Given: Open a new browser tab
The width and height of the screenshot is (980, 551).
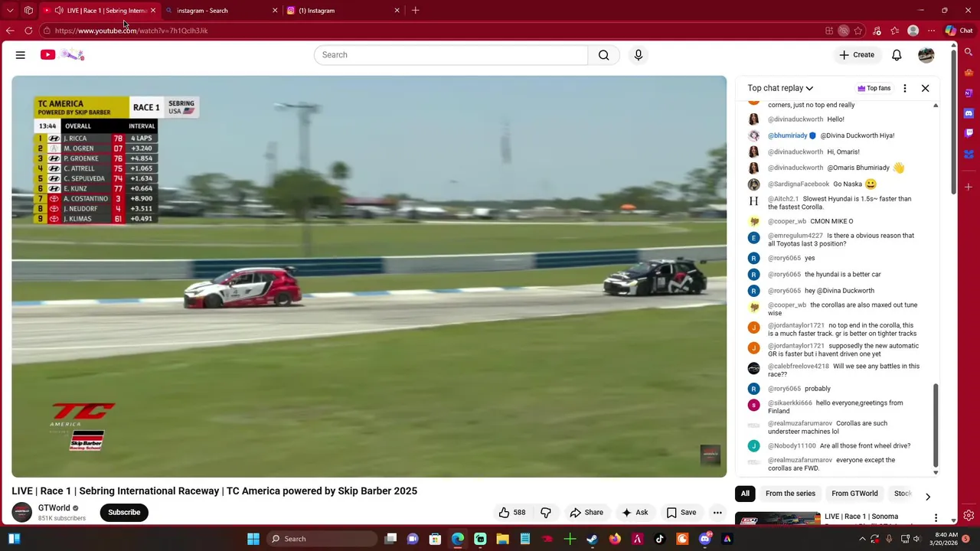Looking at the screenshot, I should (415, 11).
